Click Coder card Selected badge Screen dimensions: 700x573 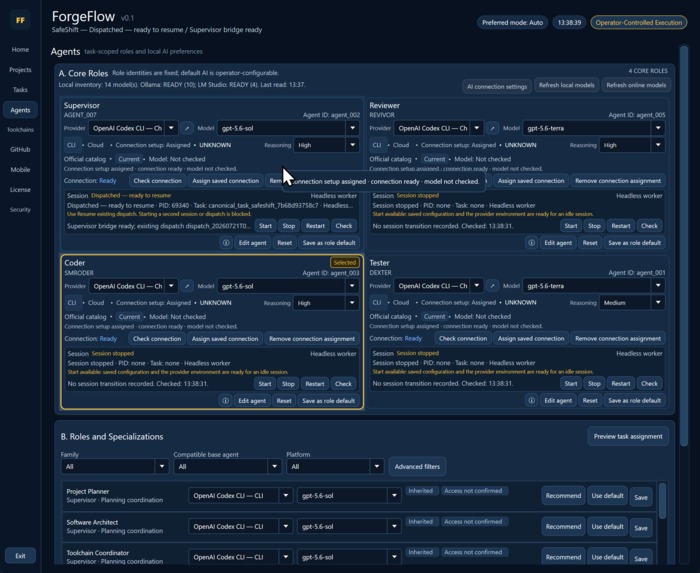coord(345,262)
